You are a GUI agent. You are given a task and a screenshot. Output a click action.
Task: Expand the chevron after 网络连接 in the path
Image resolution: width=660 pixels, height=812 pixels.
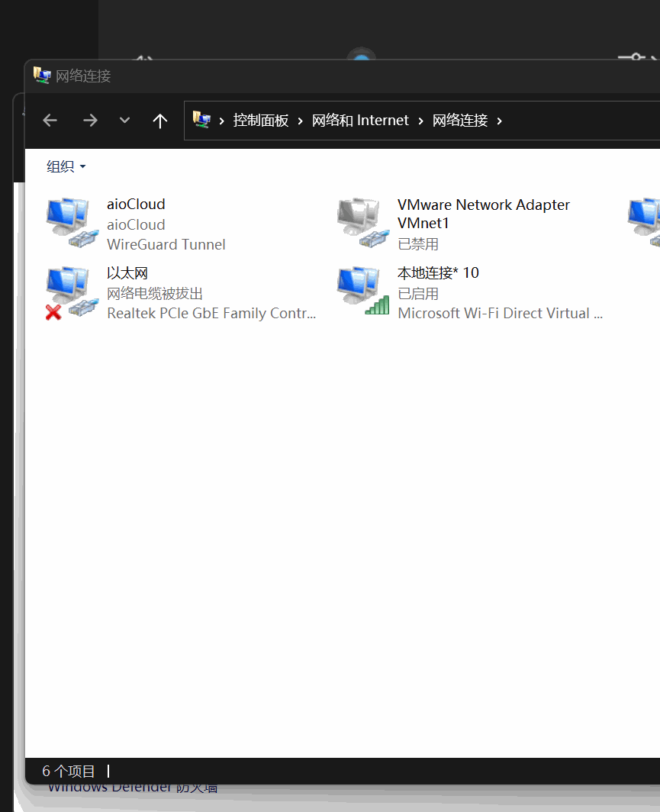[500, 121]
